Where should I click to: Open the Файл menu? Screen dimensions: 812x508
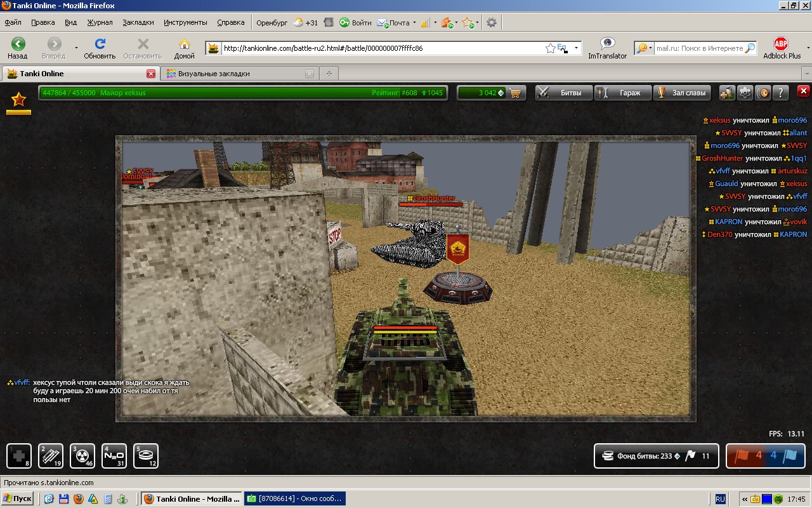pyautogui.click(x=13, y=22)
